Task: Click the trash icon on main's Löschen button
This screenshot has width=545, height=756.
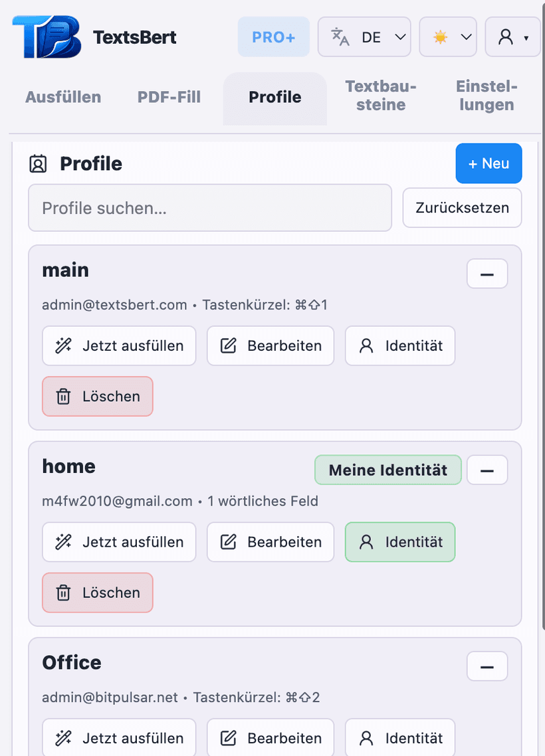Action: pyautogui.click(x=63, y=396)
